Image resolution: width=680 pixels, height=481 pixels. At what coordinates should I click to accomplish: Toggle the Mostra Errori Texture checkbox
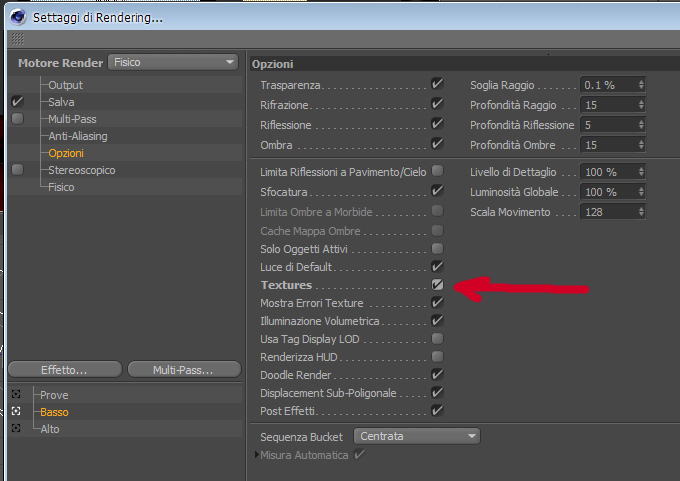pos(437,302)
